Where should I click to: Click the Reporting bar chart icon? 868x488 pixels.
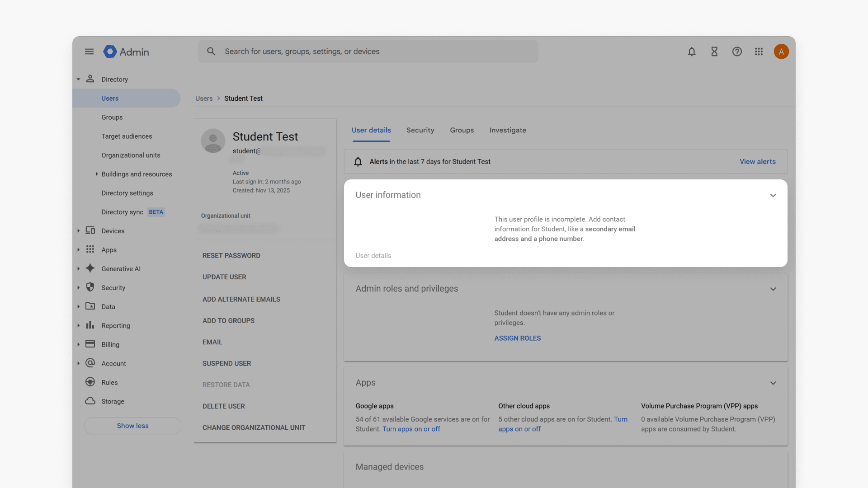90,325
